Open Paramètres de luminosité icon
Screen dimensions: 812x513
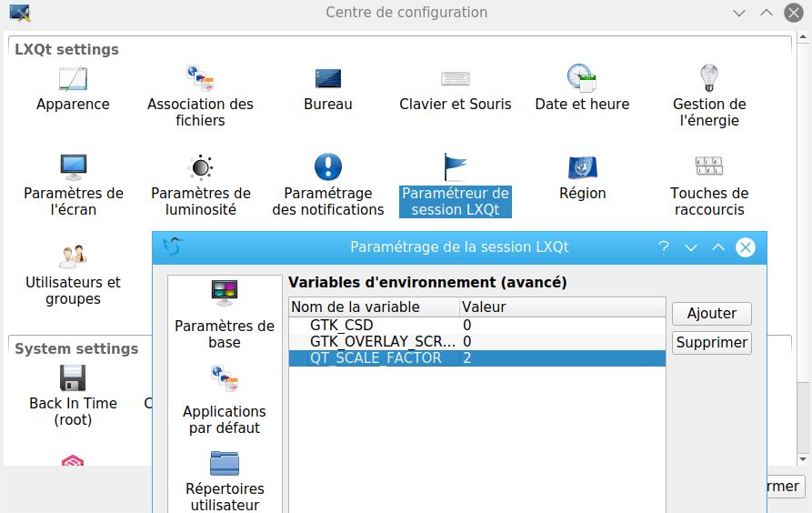200,166
